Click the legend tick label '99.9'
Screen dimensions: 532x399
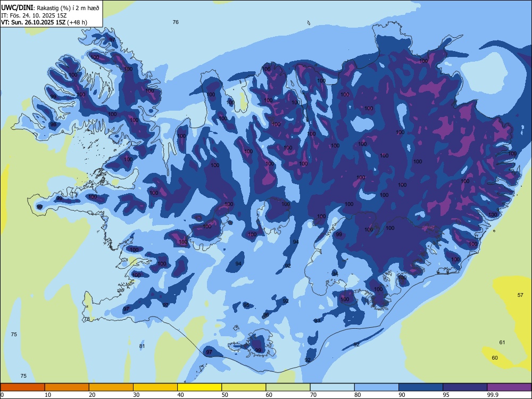pos(492,395)
